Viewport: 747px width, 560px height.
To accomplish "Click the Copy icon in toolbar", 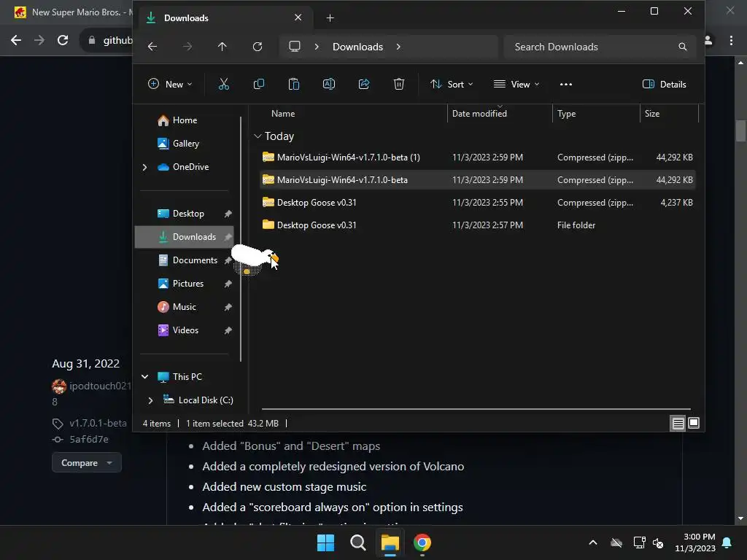I will 259,85.
